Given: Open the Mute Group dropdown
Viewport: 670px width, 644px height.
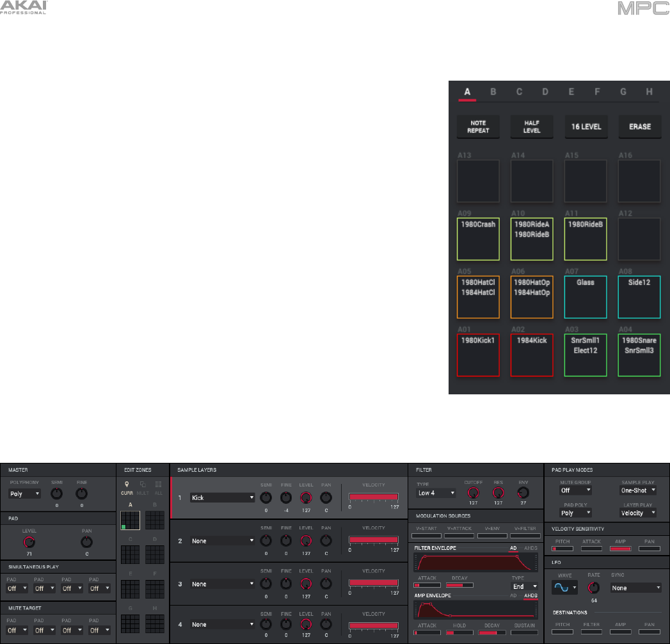Looking at the screenshot, I should [x=575, y=490].
